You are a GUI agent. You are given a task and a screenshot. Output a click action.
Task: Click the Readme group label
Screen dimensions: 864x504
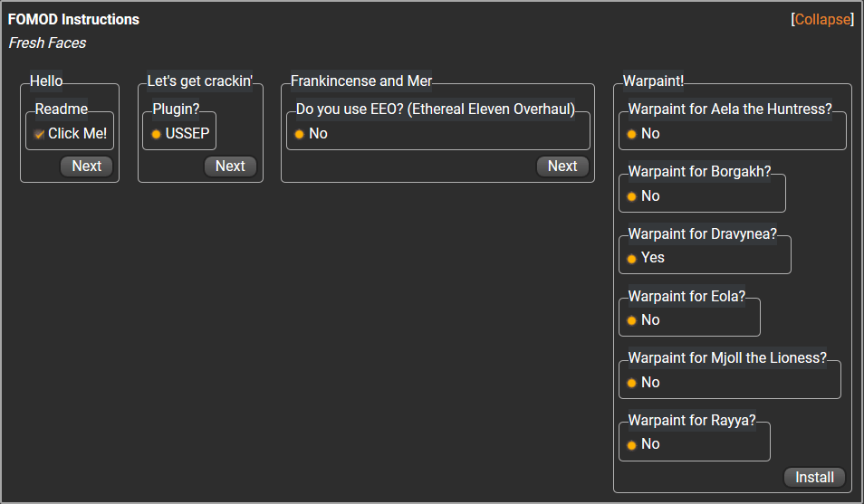click(62, 109)
